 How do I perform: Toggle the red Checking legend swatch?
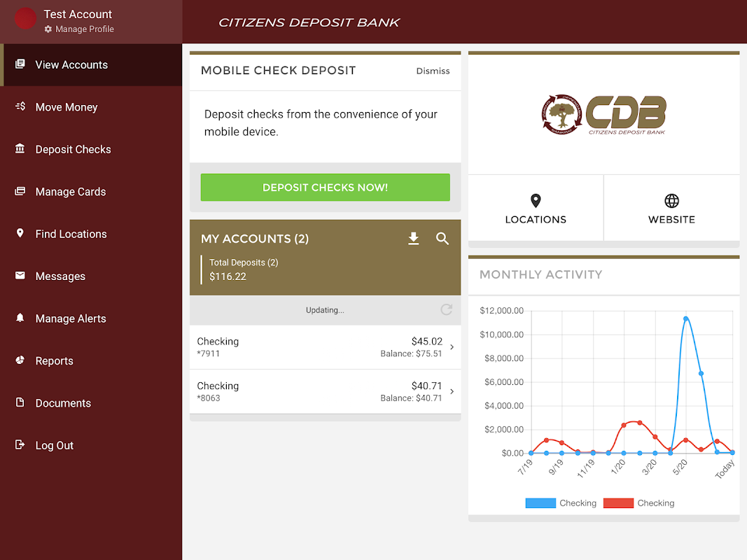pos(618,503)
